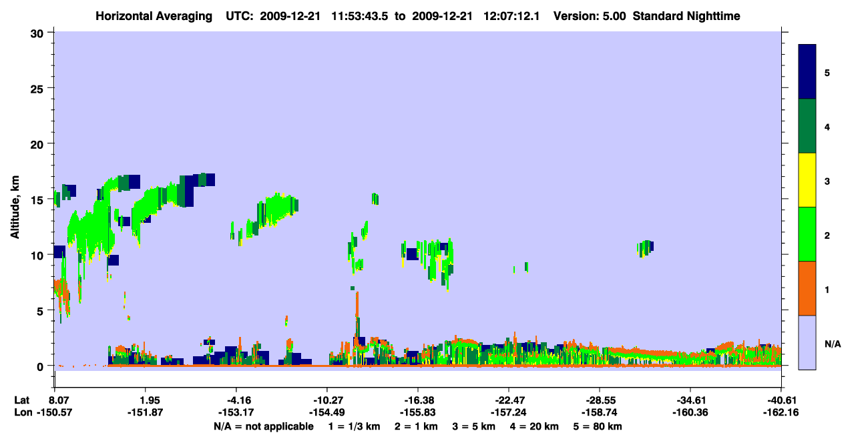Click the dark blue colorbar segment labeled 5
This screenshot has width=868, height=445.
(x=807, y=72)
